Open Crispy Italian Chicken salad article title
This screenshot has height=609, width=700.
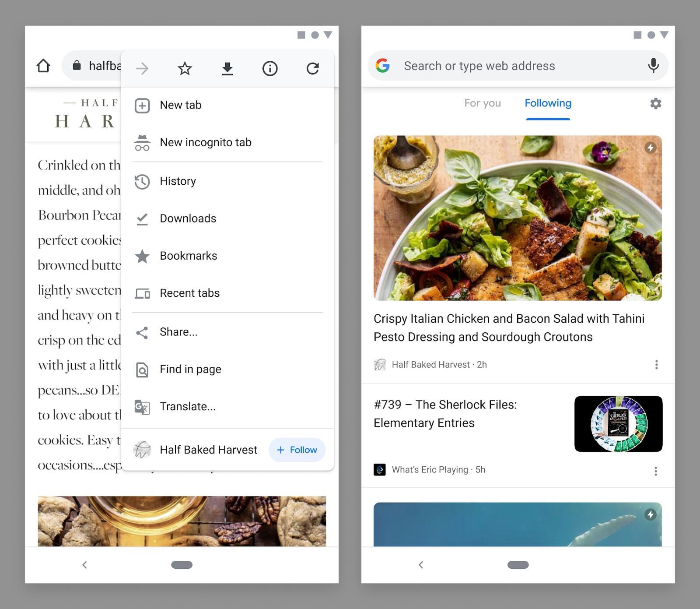coord(508,327)
